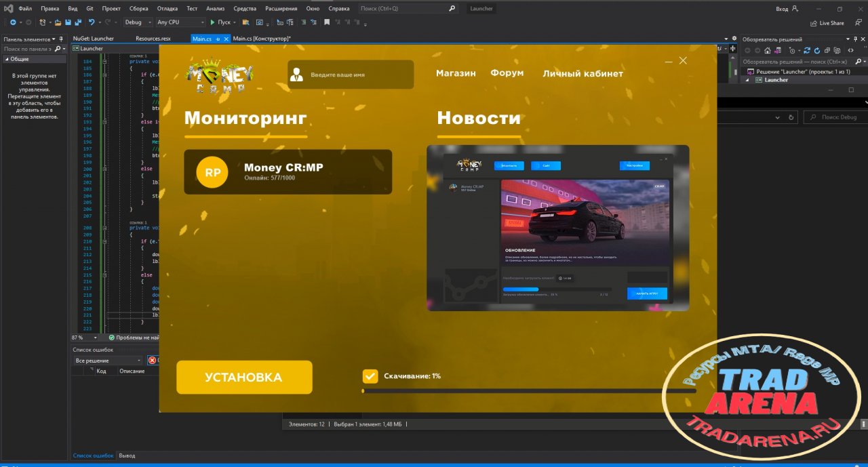
Task: Pin the Solution Explorer panel
Action: click(x=855, y=39)
